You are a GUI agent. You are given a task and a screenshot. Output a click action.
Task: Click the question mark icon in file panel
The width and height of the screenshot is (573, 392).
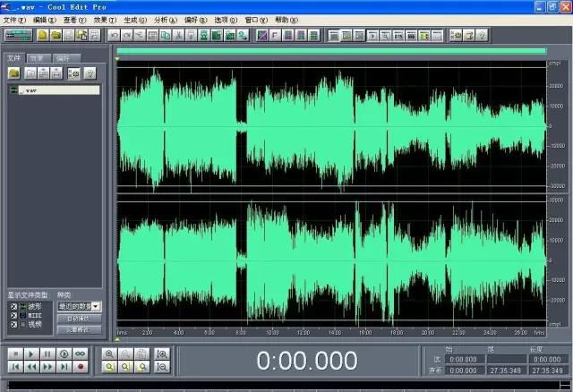click(90, 73)
